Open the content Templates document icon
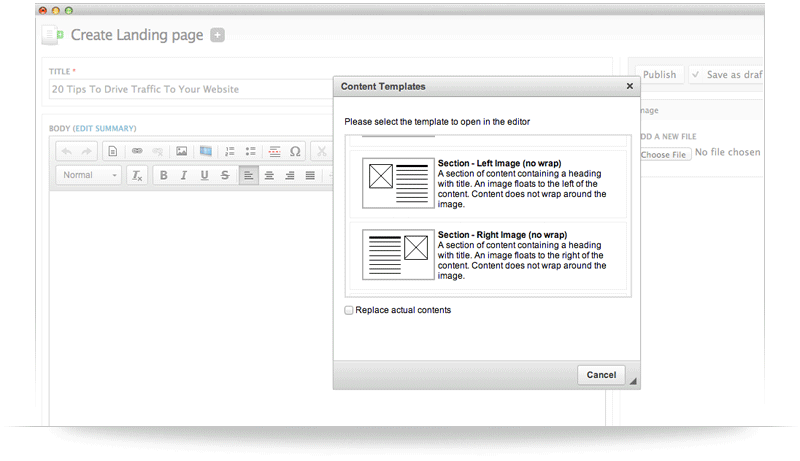The image size is (800, 461). point(113,151)
